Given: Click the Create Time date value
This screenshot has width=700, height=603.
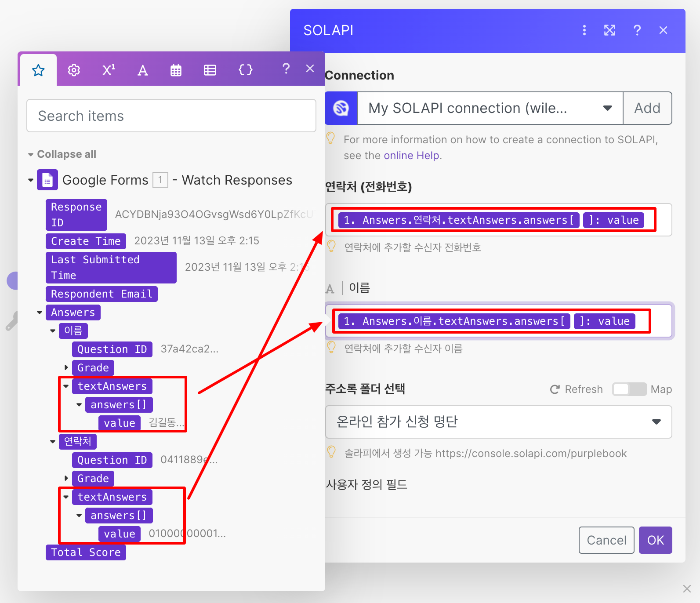Looking at the screenshot, I should pos(196,241).
